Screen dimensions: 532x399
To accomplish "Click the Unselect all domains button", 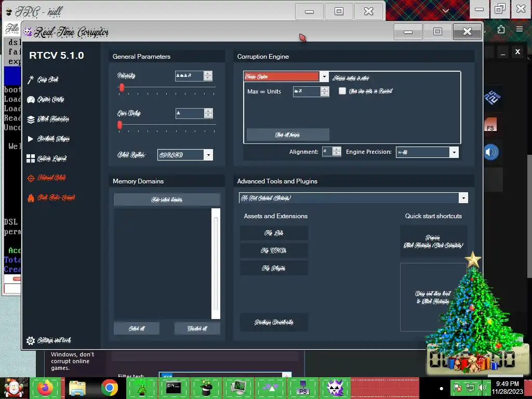I will click(197, 328).
